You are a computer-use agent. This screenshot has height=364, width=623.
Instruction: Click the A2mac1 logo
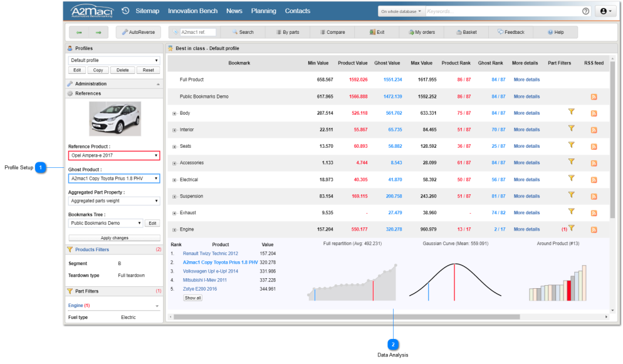point(92,11)
